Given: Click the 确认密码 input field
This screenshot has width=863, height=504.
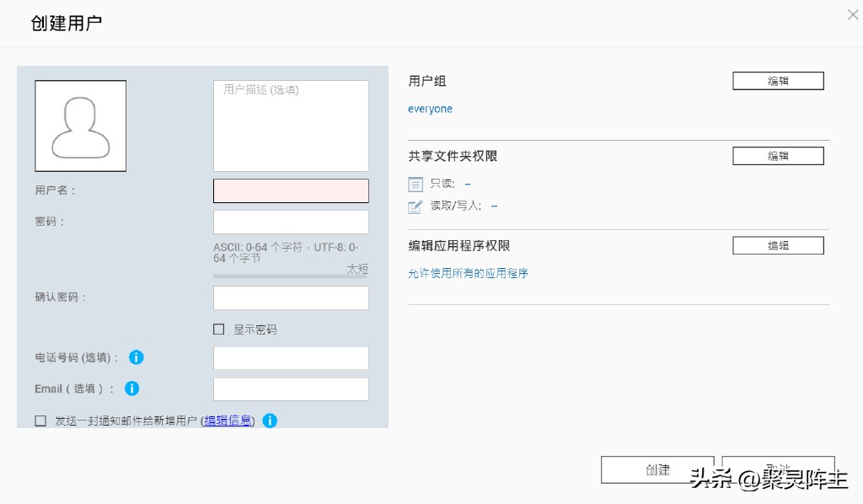Looking at the screenshot, I should click(x=291, y=298).
